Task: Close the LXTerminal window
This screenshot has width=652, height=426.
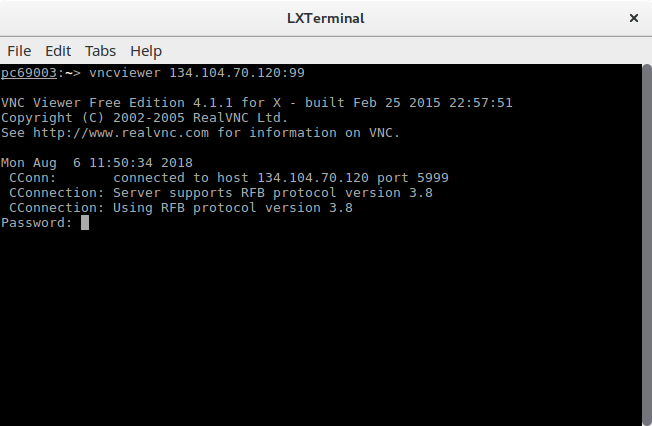Action: pyautogui.click(x=634, y=18)
